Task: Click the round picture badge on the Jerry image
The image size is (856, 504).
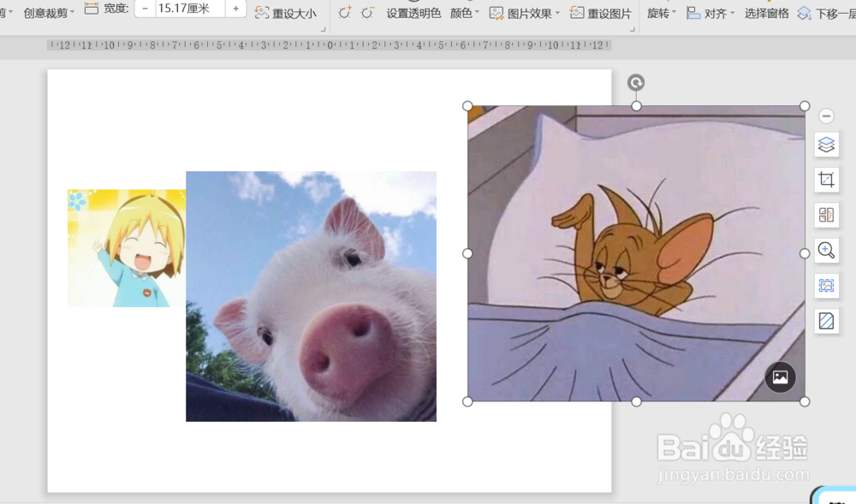Action: (x=780, y=377)
